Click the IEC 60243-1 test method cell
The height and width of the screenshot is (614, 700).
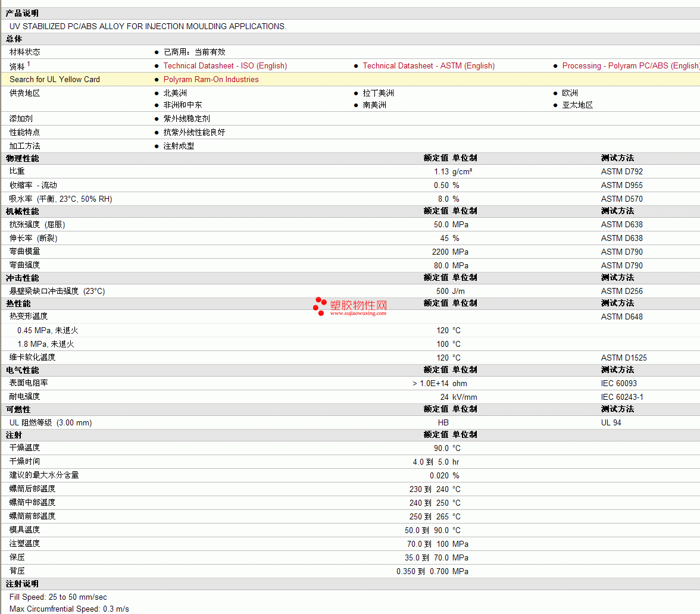point(622,397)
